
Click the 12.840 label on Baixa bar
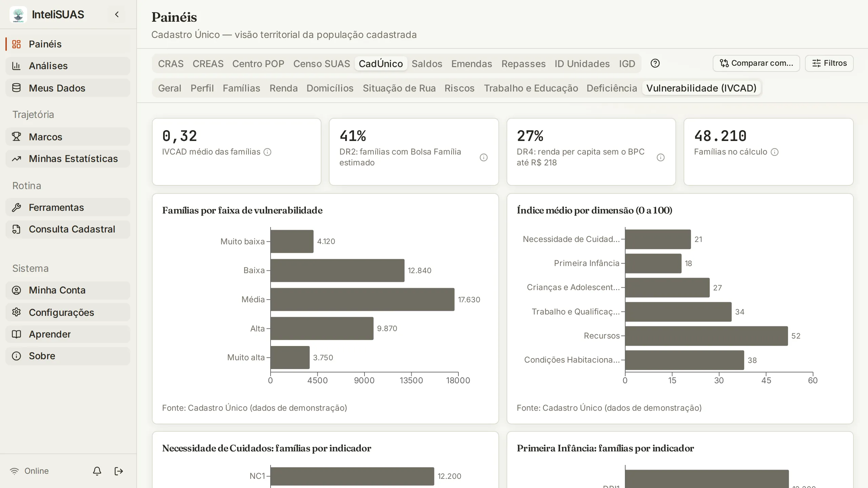pos(419,270)
